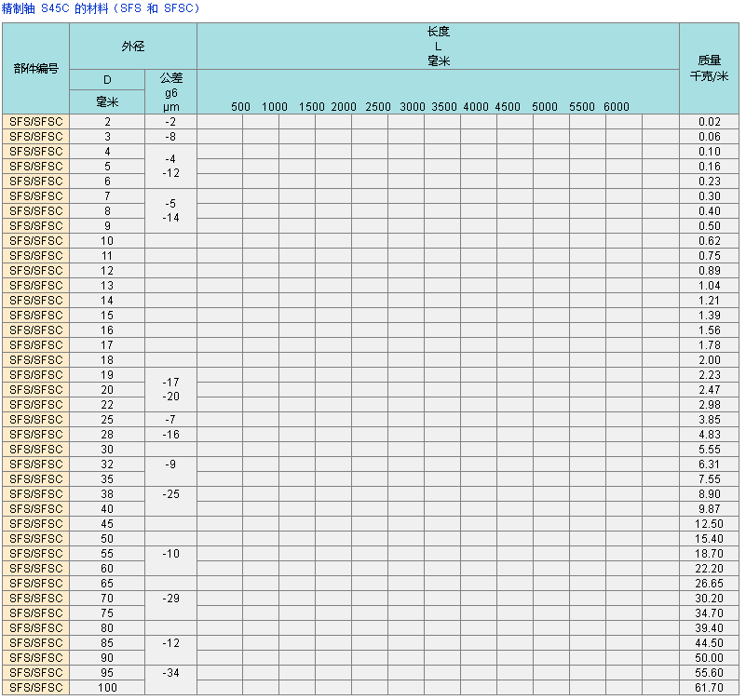The height and width of the screenshot is (700, 746).
Task: Select mass value 9.87
Action: coord(710,509)
